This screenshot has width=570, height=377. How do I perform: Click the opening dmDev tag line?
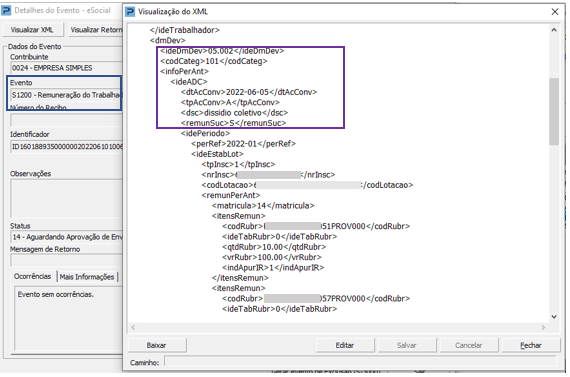tap(168, 40)
